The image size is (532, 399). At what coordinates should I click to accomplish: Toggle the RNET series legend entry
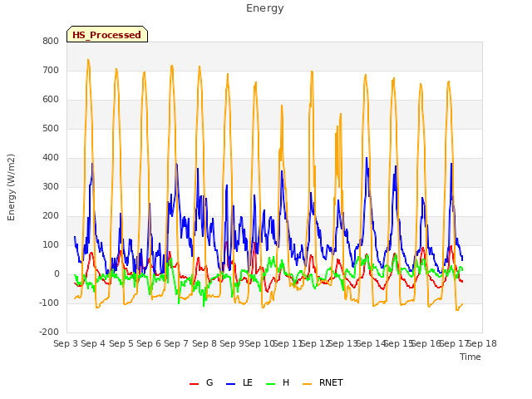point(323,383)
